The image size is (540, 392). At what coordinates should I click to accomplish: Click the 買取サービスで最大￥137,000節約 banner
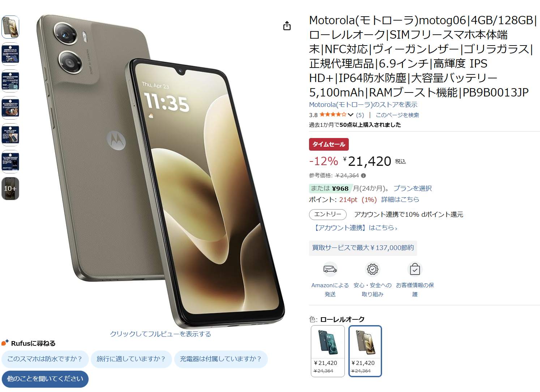coord(363,248)
